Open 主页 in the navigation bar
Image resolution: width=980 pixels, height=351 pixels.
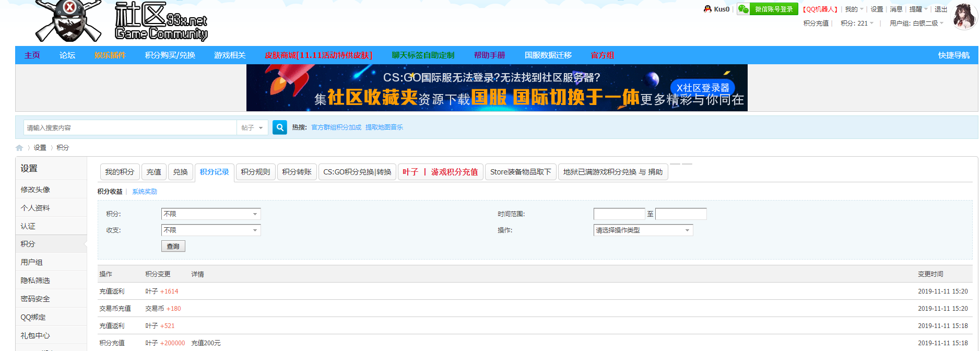32,55
